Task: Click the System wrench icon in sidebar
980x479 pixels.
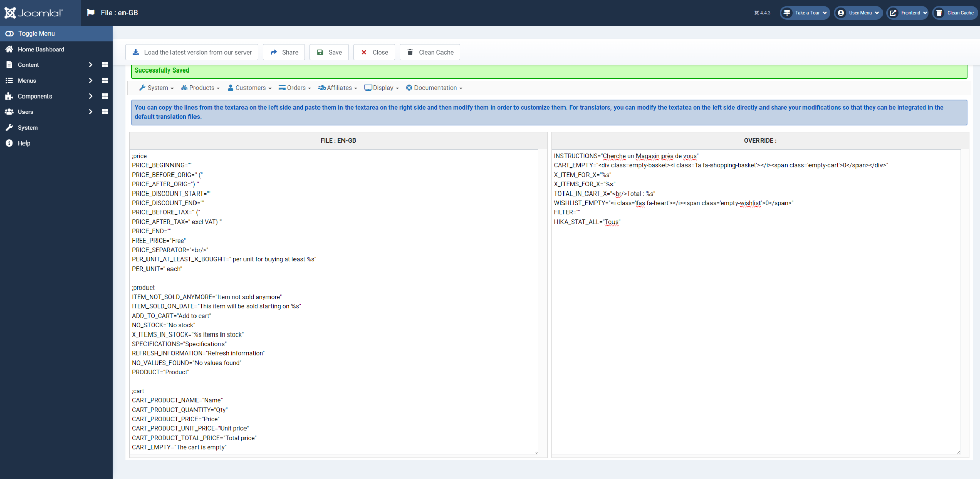Action: point(9,128)
